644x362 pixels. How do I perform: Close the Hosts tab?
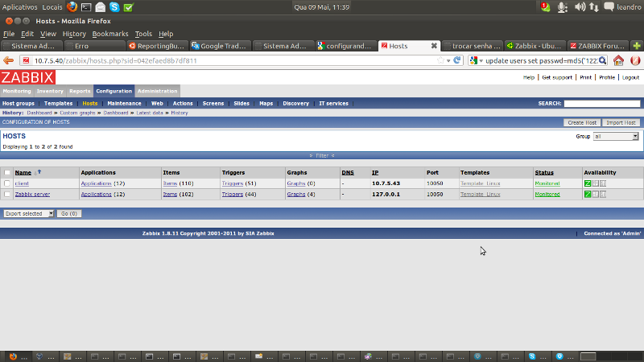[434, 46]
